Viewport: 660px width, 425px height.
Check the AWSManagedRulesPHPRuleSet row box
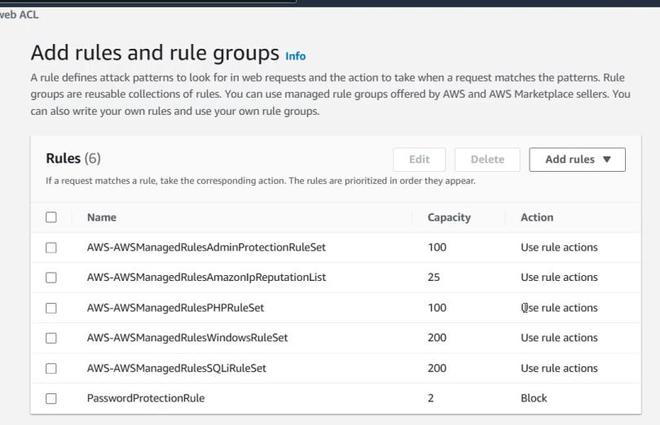coord(51,308)
